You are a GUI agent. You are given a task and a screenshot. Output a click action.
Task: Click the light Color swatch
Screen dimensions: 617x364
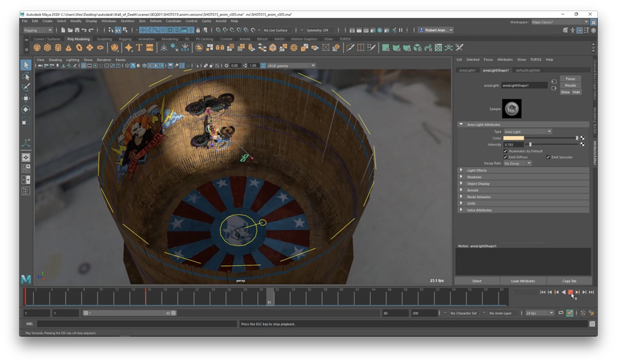click(x=513, y=138)
